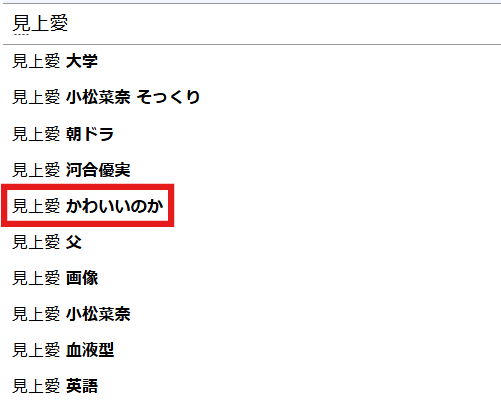The width and height of the screenshot is (501, 403).
Task: Click the bold 朝ドラ keyword
Action: pyautogui.click(x=90, y=134)
